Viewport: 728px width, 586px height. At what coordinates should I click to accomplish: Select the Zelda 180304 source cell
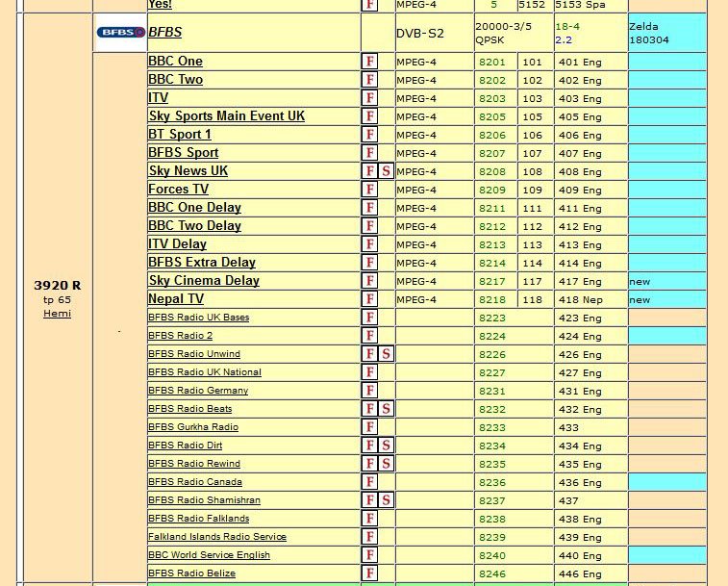point(667,33)
